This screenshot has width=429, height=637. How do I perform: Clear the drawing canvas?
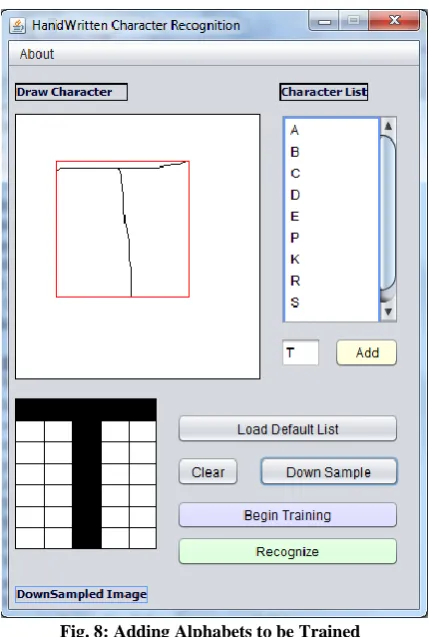point(208,472)
